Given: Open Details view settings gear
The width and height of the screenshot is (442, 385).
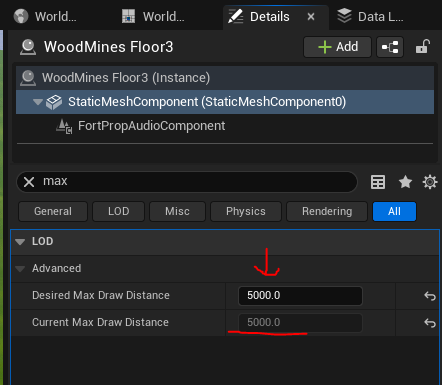Looking at the screenshot, I should click(x=430, y=182).
